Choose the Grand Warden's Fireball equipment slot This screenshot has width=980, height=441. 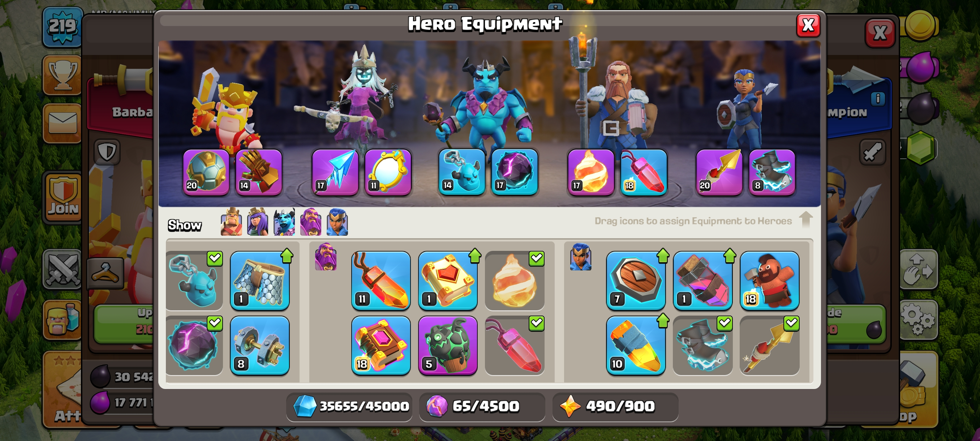click(590, 172)
